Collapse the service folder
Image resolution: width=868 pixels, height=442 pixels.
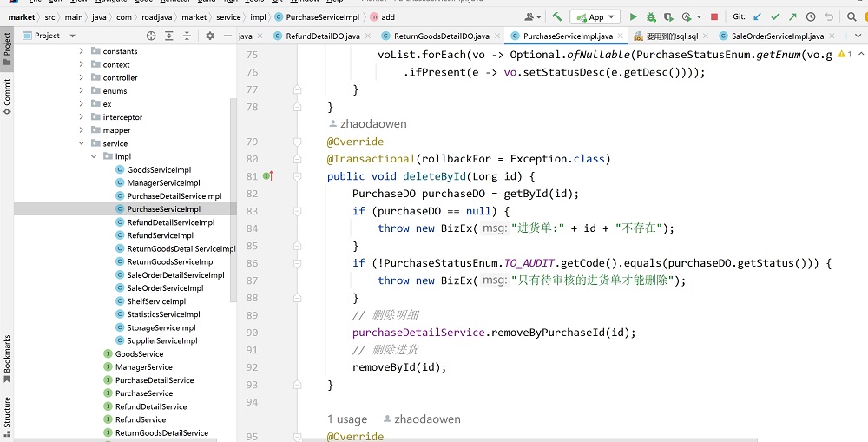[82, 143]
